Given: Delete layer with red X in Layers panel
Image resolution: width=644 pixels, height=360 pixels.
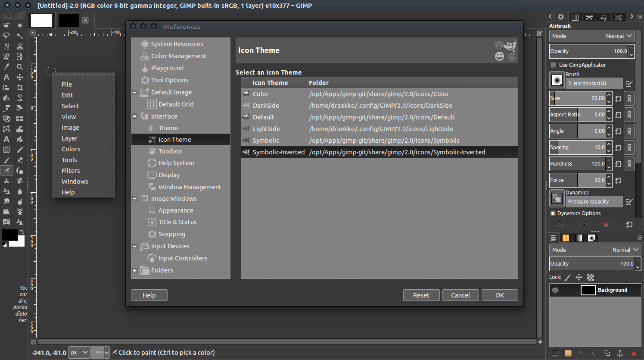Looking at the screenshot, I should 634,353.
